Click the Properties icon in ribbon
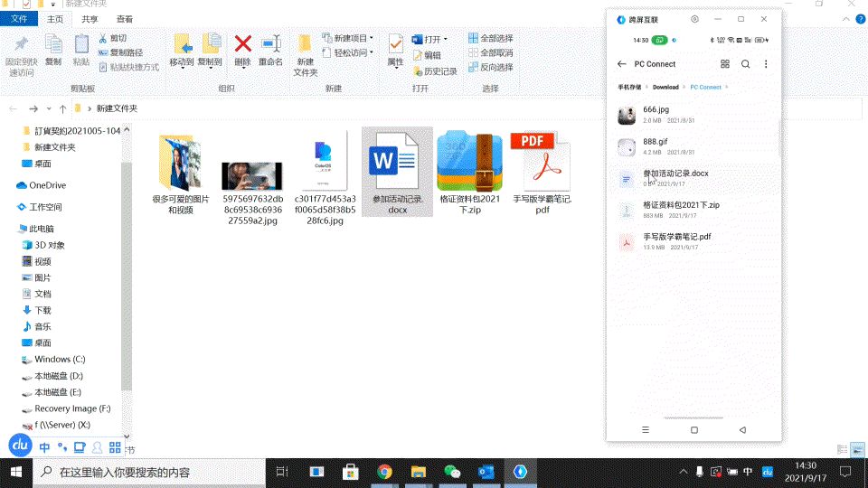 (x=395, y=49)
